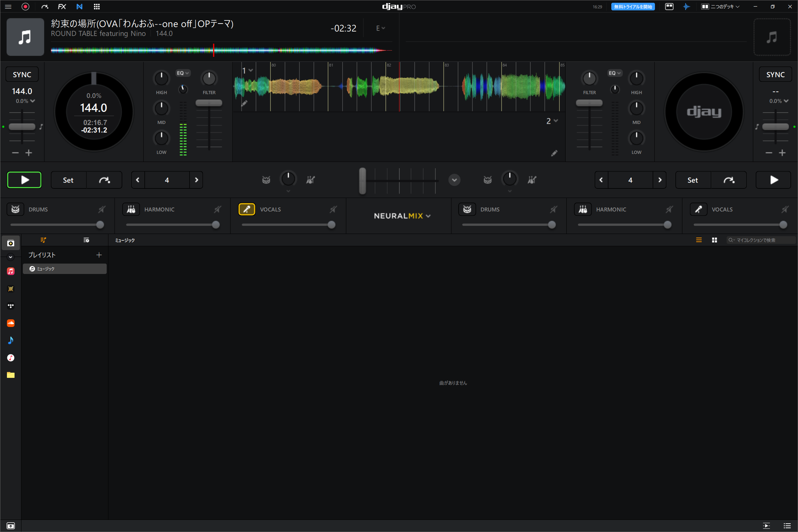The height and width of the screenshot is (532, 798).
Task: Open the FX effects panel
Action: click(62, 6)
